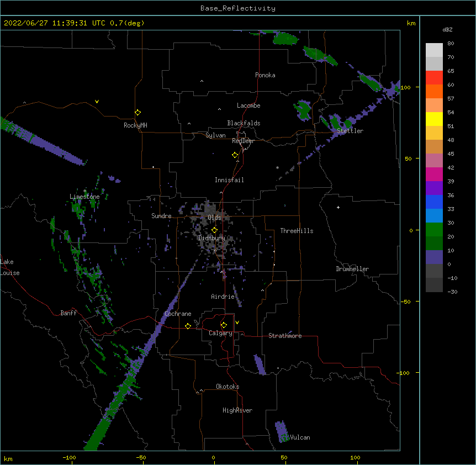Pick the yellow 54 dBZ legend swatch
The width and height of the screenshot is (476, 465).
click(x=434, y=119)
